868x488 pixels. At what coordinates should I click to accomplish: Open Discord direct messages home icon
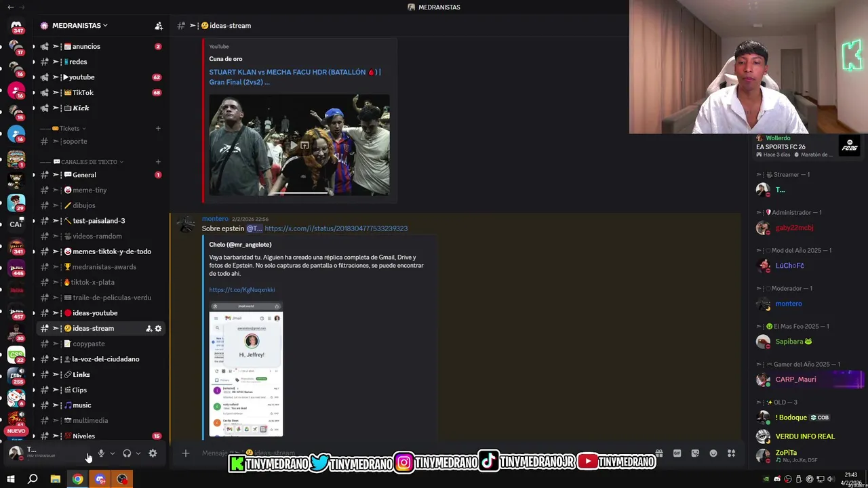click(x=16, y=25)
